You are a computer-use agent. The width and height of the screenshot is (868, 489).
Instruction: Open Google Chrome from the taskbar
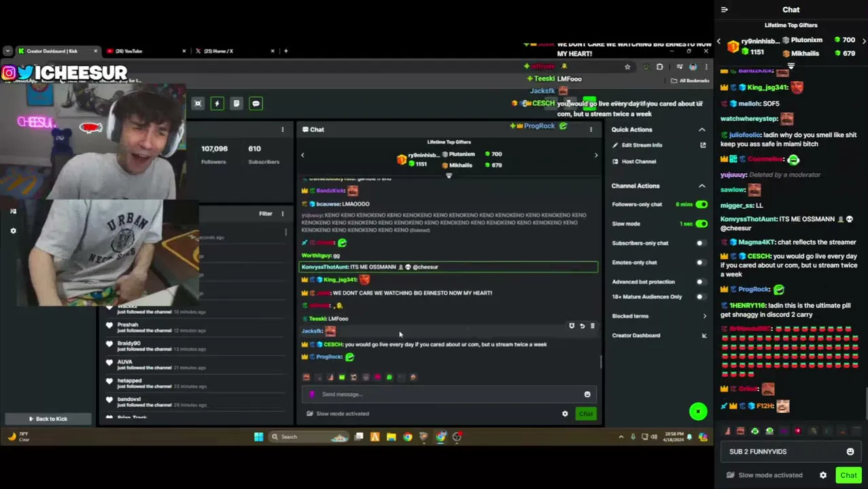pyautogui.click(x=407, y=437)
